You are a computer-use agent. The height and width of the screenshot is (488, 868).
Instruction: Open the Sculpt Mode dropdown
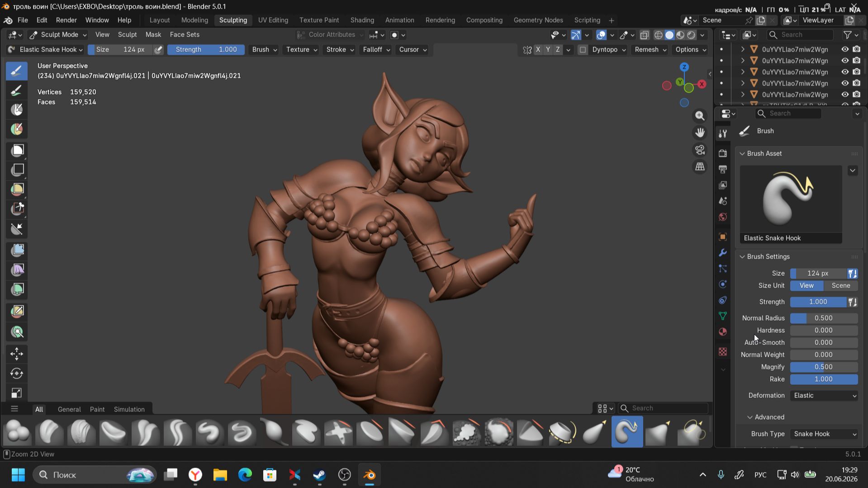pos(58,35)
